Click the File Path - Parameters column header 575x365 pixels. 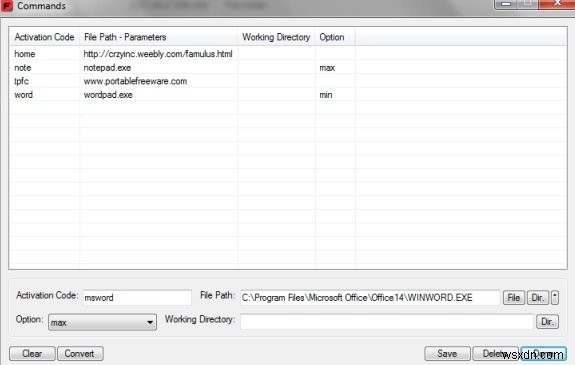coord(159,37)
